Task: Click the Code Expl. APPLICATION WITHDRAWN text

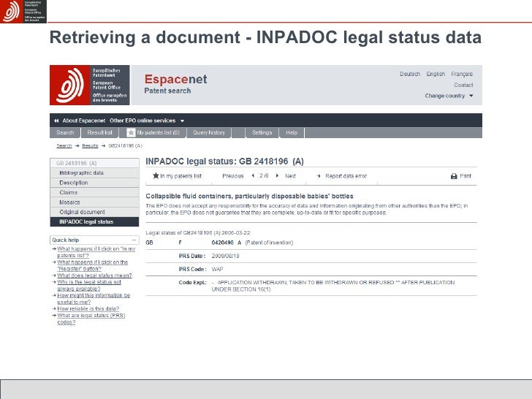Action: point(333,286)
